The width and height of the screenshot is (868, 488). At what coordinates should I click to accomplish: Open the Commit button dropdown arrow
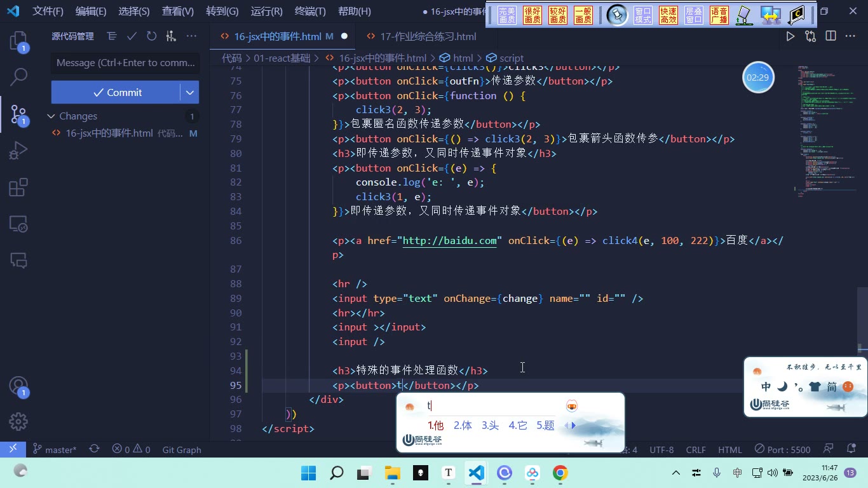coord(189,92)
